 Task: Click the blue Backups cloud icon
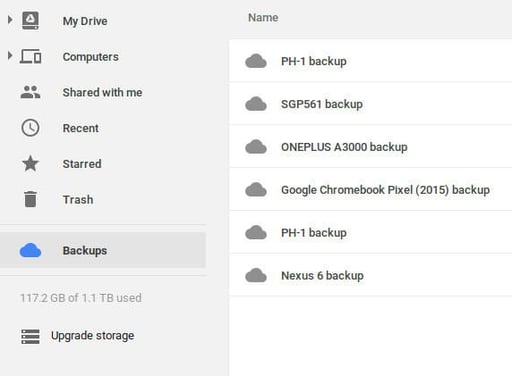tap(30, 250)
